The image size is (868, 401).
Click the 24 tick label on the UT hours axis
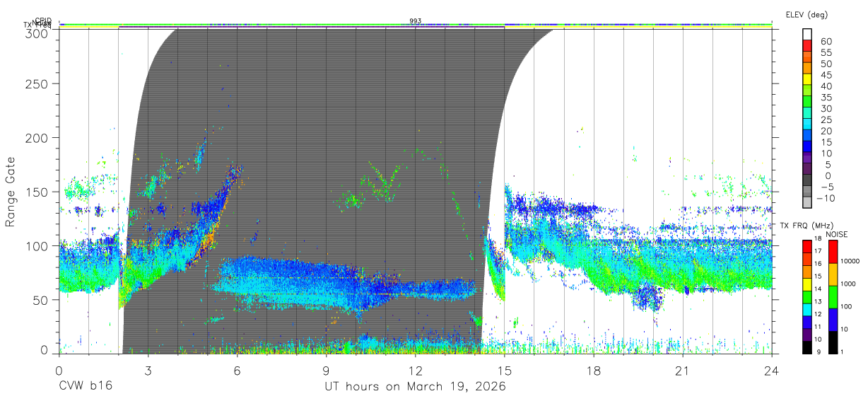coord(771,371)
